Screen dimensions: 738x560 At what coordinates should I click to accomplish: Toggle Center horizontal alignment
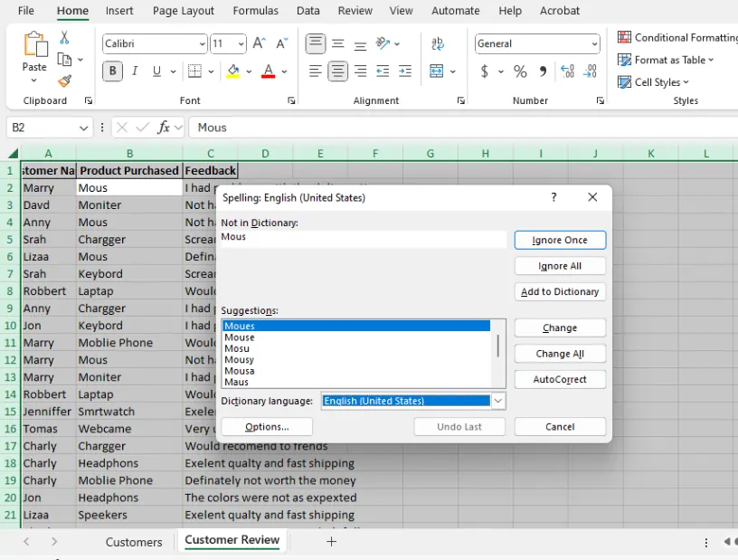tap(338, 71)
